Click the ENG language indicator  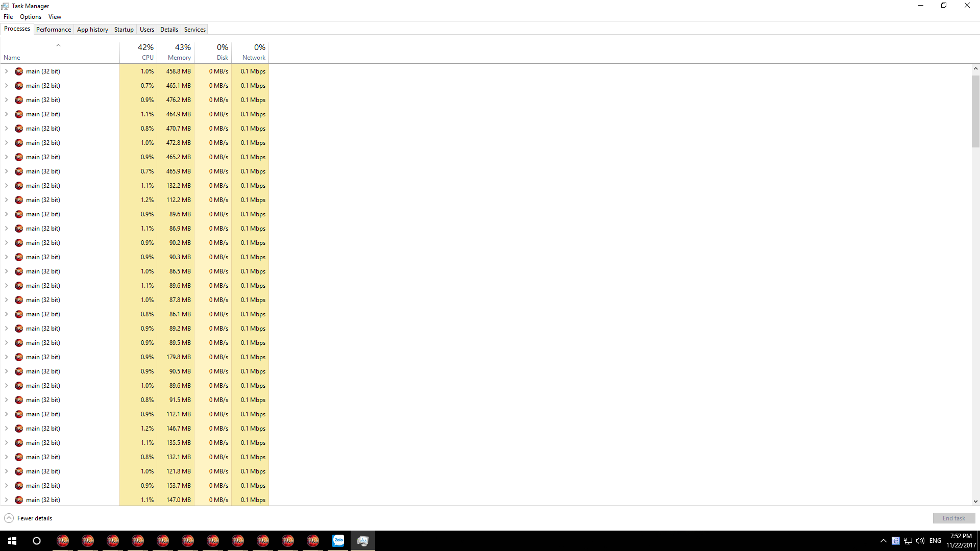click(935, 541)
